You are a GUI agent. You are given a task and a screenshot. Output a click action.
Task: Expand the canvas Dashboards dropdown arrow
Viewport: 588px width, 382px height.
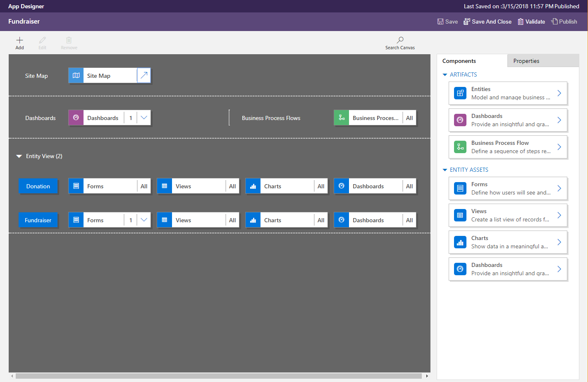tap(144, 118)
